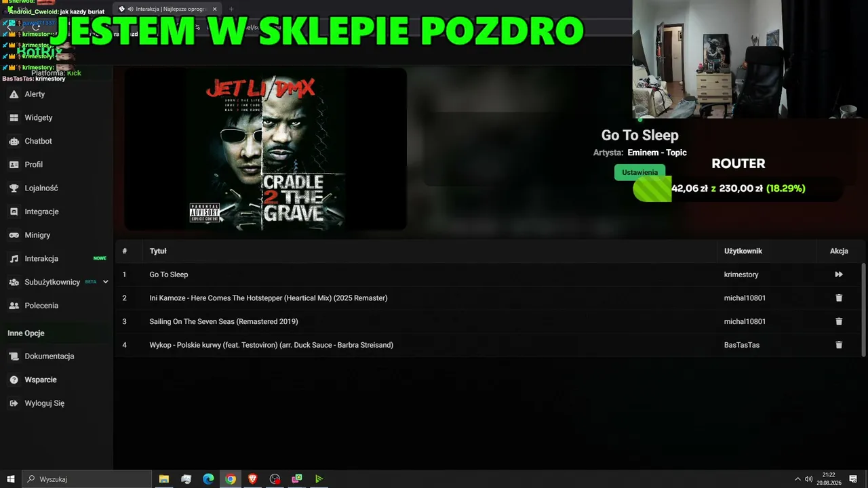Delete Sailing On The Seven Seas entry
Viewport: 868px width, 488px height.
pos(839,321)
